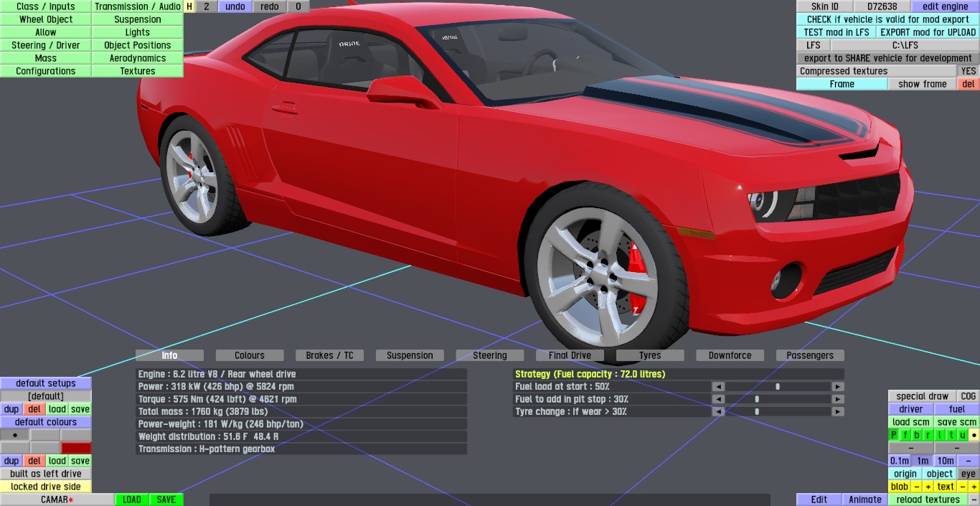
Task: Click the C:\LFS path field
Action: coord(905,45)
